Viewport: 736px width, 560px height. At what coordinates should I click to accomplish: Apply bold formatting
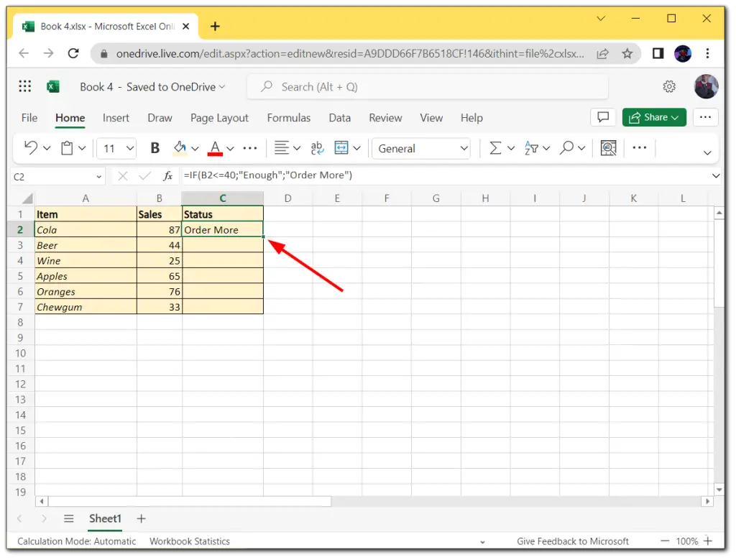[155, 148]
